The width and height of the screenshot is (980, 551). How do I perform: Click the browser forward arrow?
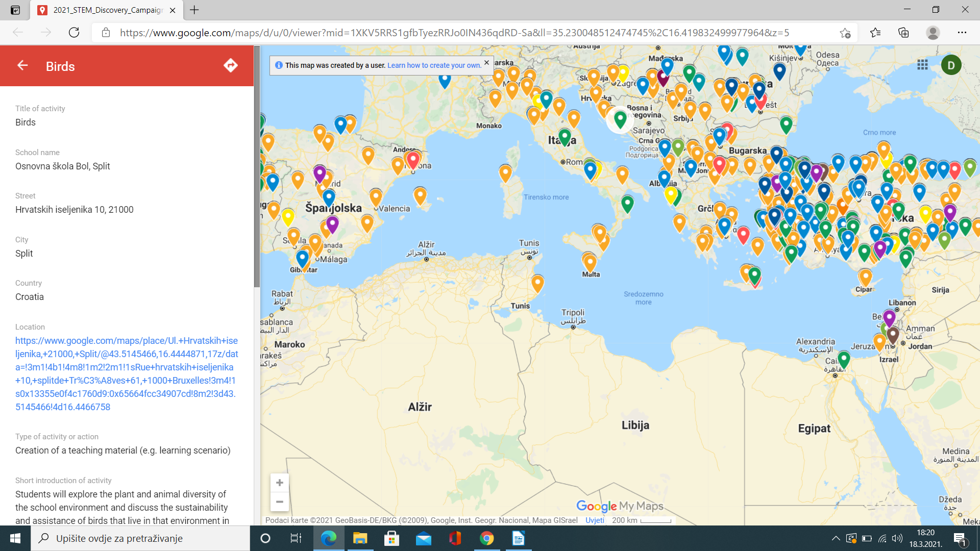click(x=46, y=33)
